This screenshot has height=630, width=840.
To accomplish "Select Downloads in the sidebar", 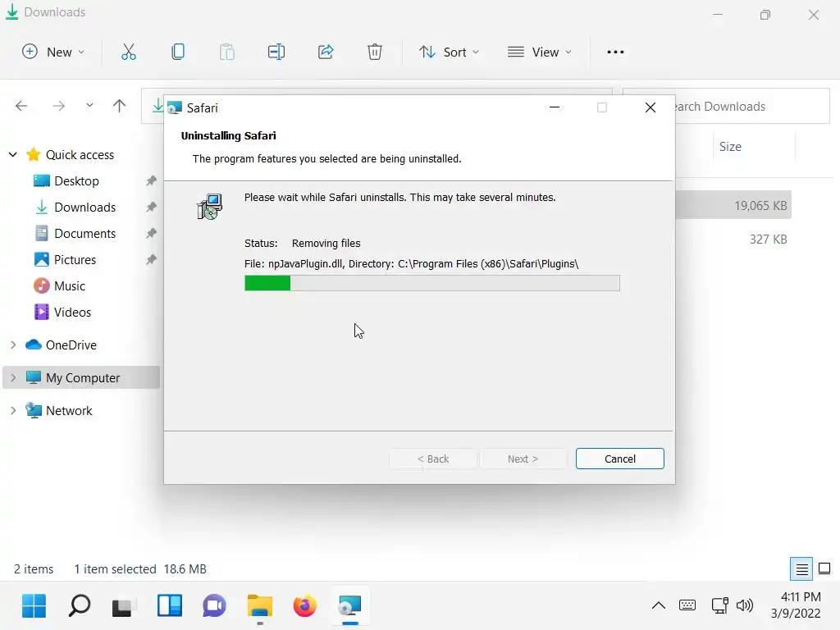I will 84,208.
